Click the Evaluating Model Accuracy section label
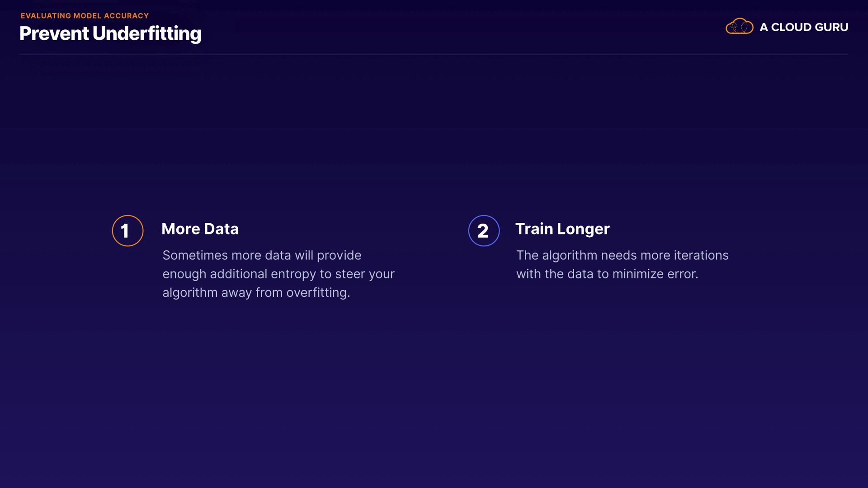868x488 pixels. click(85, 16)
